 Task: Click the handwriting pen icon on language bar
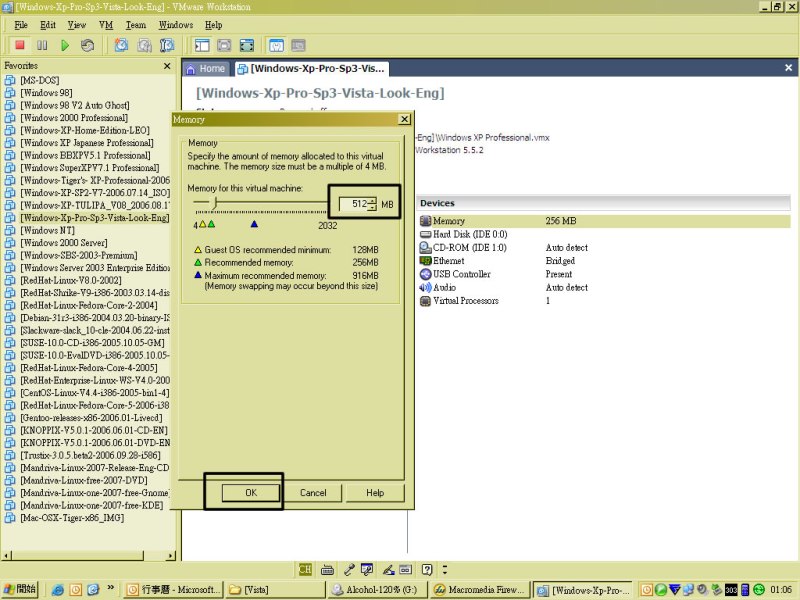[x=388, y=569]
